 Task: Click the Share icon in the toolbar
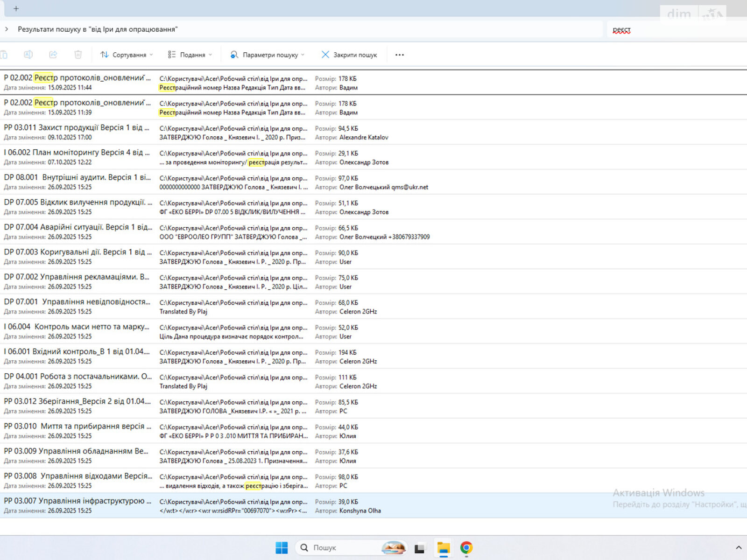coord(53,55)
